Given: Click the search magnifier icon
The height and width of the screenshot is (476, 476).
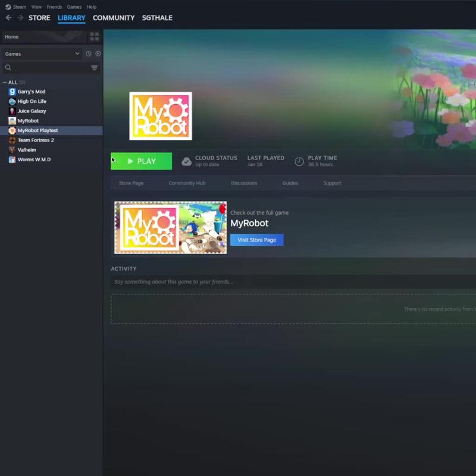Looking at the screenshot, I should coord(8,67).
